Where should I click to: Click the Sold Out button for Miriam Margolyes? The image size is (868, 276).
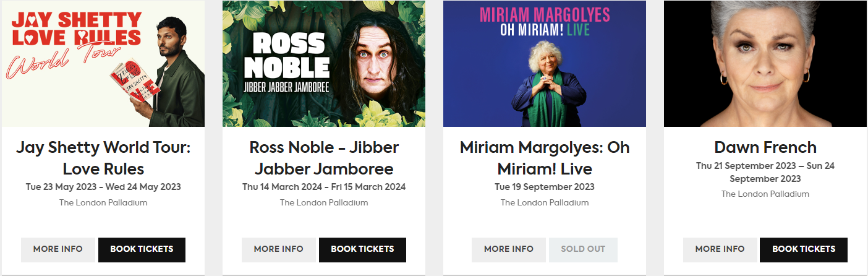click(583, 249)
